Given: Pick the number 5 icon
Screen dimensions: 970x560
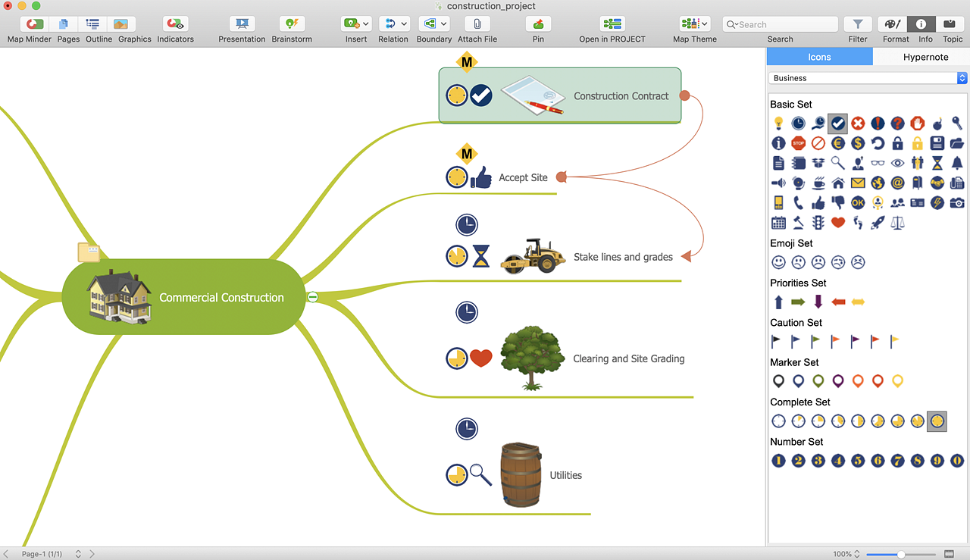Looking at the screenshot, I should click(x=858, y=460).
